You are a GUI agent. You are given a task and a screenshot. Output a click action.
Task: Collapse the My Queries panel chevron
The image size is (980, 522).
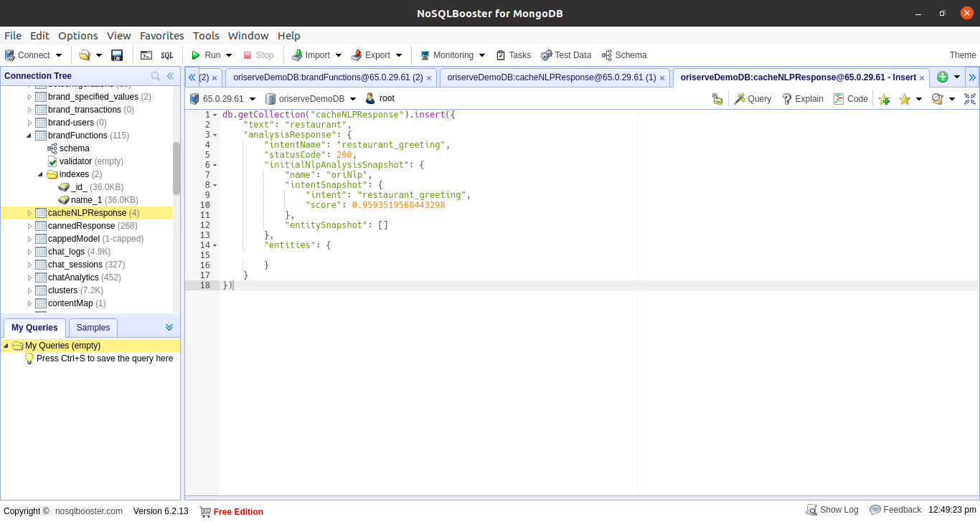point(169,327)
